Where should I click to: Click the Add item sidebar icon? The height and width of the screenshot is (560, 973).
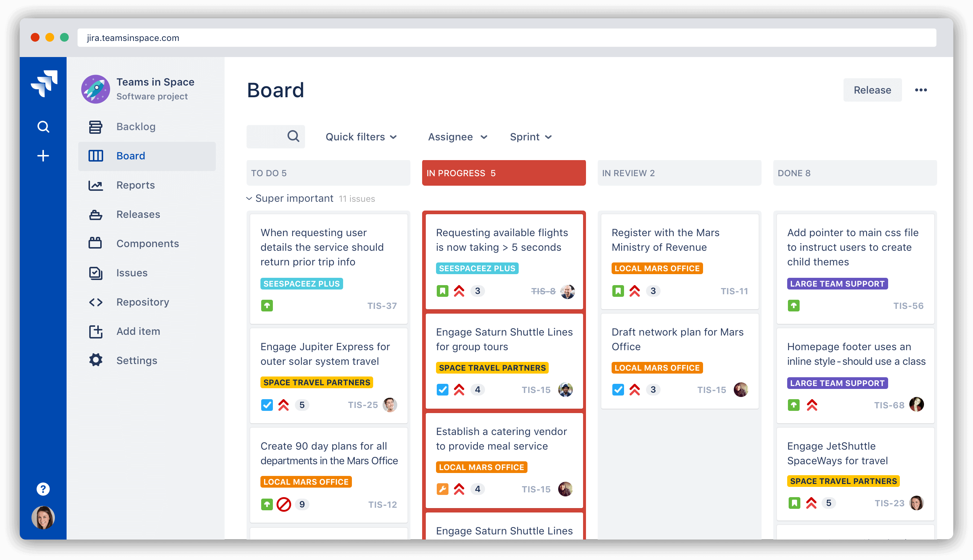coord(96,331)
